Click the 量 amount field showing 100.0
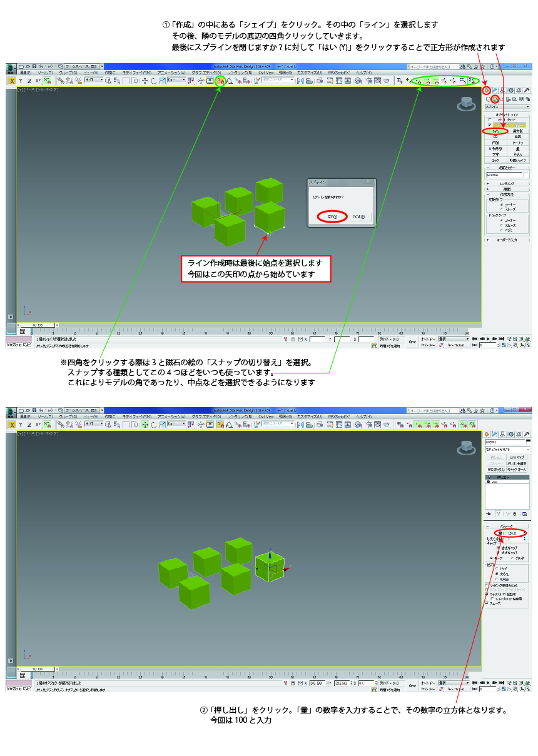Image resolution: width=538 pixels, height=756 pixels. click(x=513, y=533)
